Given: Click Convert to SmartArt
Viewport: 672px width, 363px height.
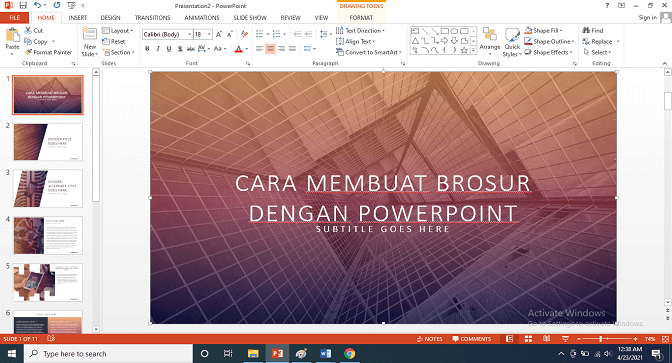Looking at the screenshot, I should pyautogui.click(x=369, y=52).
